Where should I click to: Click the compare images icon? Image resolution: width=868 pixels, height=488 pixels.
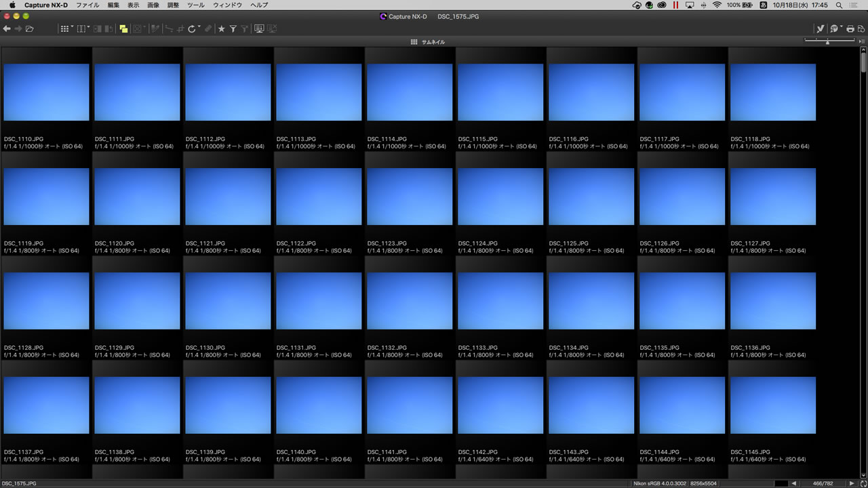(97, 28)
